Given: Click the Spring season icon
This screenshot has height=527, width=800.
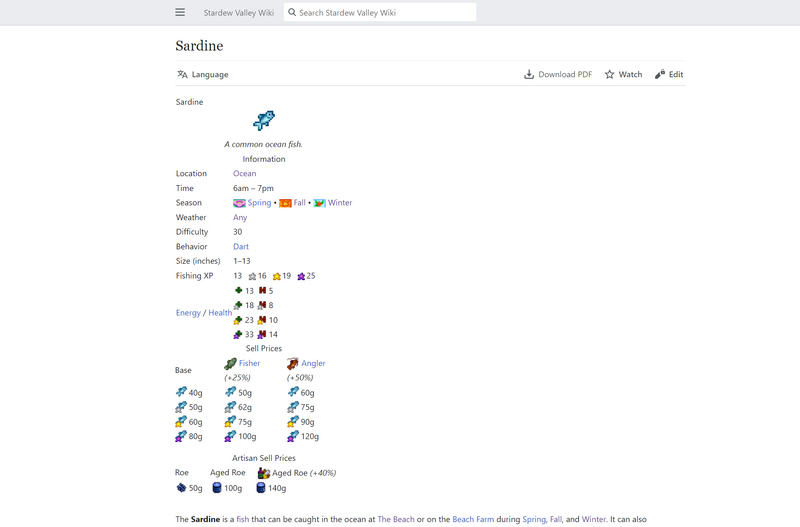Looking at the screenshot, I should click(x=239, y=203).
